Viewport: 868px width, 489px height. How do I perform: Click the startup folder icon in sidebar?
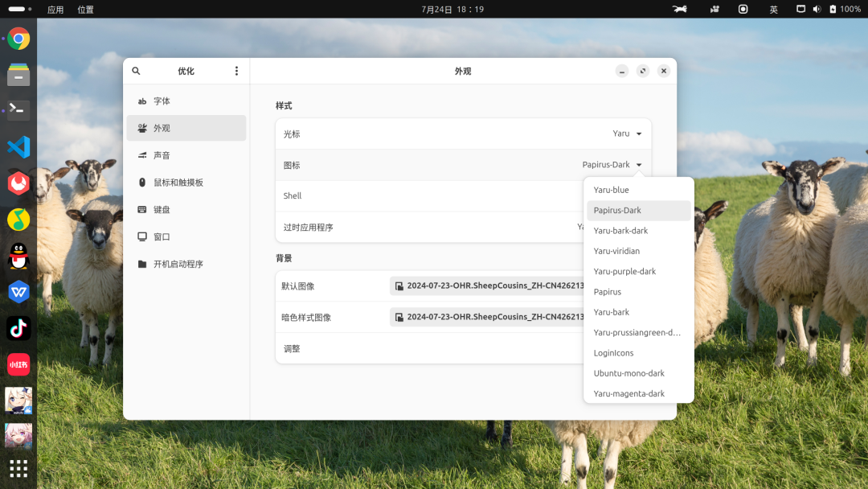142,264
